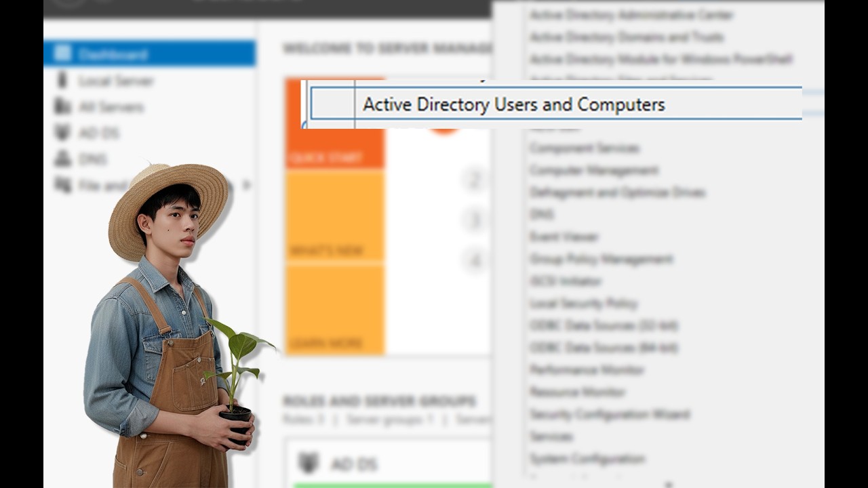Open Group Policy Management
Image resolution: width=868 pixels, height=488 pixels.
click(601, 259)
